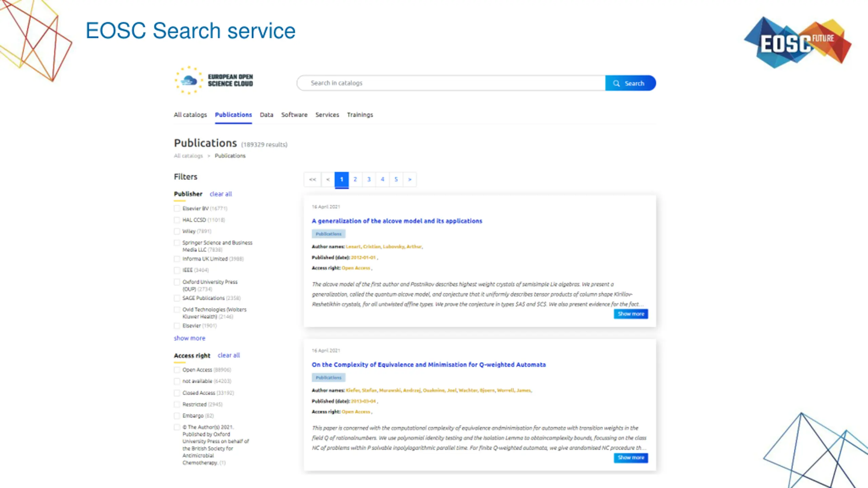The width and height of the screenshot is (868, 488).
Task: Clear all Publisher filters
Action: pos(221,194)
